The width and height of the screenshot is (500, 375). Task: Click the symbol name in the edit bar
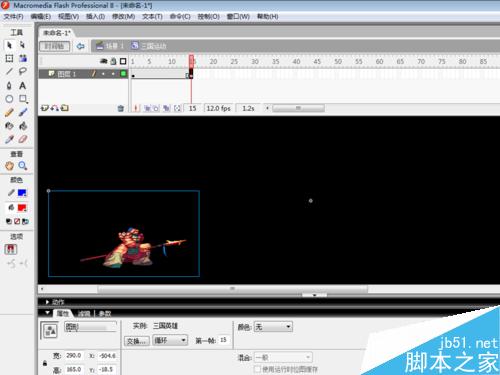149,46
